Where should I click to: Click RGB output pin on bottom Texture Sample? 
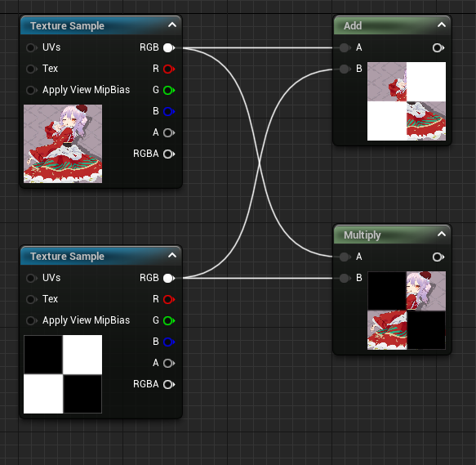(x=169, y=278)
